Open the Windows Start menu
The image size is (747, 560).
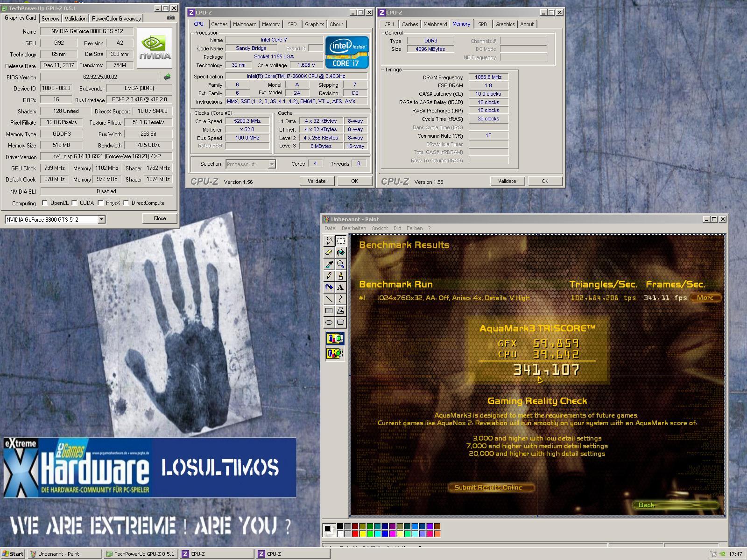coord(13,554)
